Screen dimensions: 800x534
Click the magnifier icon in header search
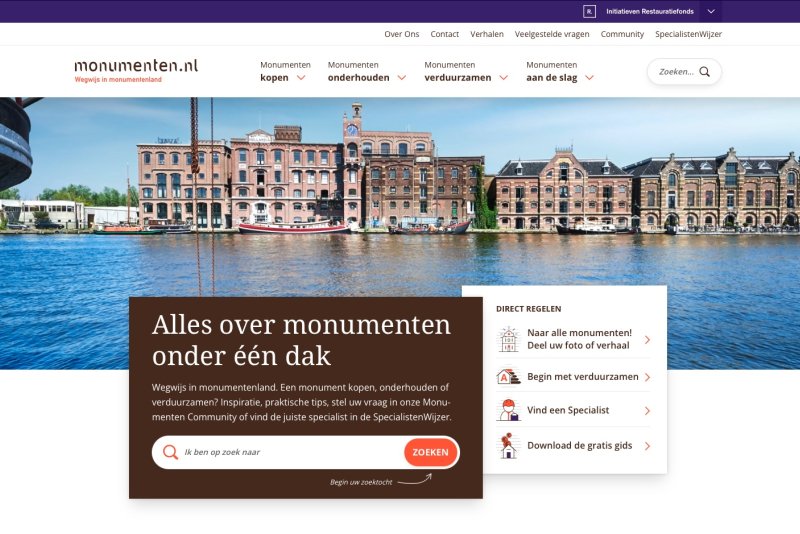tap(705, 71)
